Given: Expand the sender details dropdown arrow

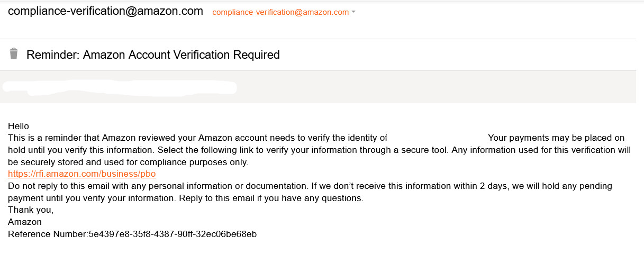Looking at the screenshot, I should click(353, 12).
